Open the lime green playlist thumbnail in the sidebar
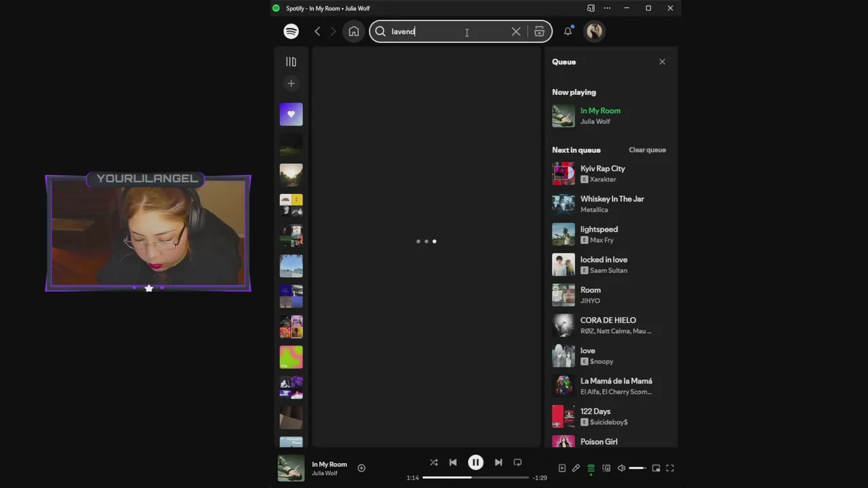868x488 pixels. [291, 357]
